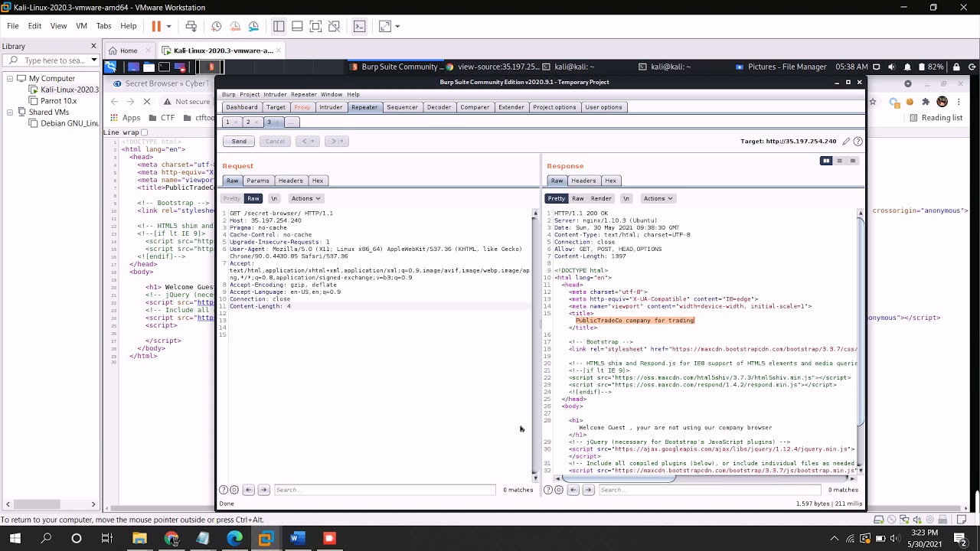This screenshot has height=551, width=980.
Task: Open the Project options tab
Action: (554, 107)
